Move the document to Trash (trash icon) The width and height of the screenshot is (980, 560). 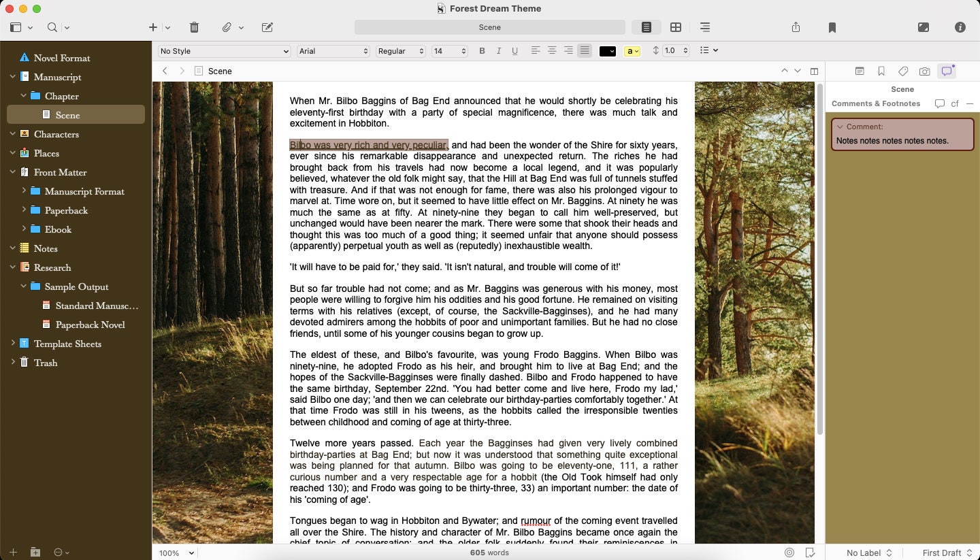coord(194,27)
